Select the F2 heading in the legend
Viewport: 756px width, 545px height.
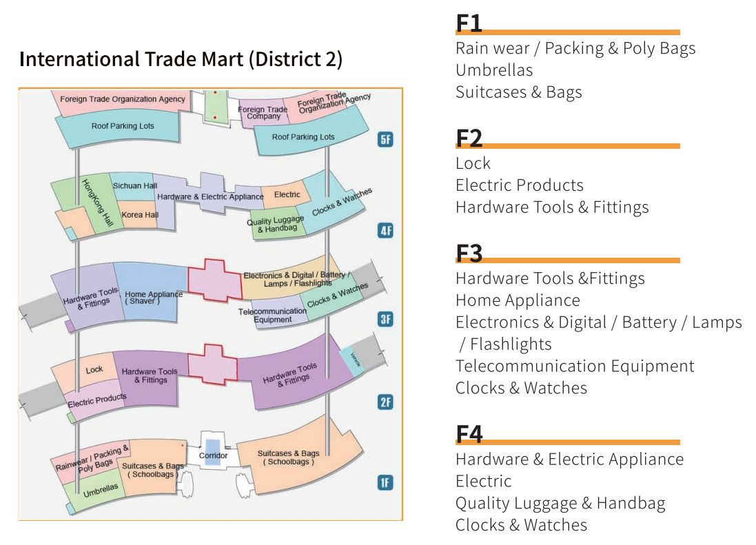(469, 138)
